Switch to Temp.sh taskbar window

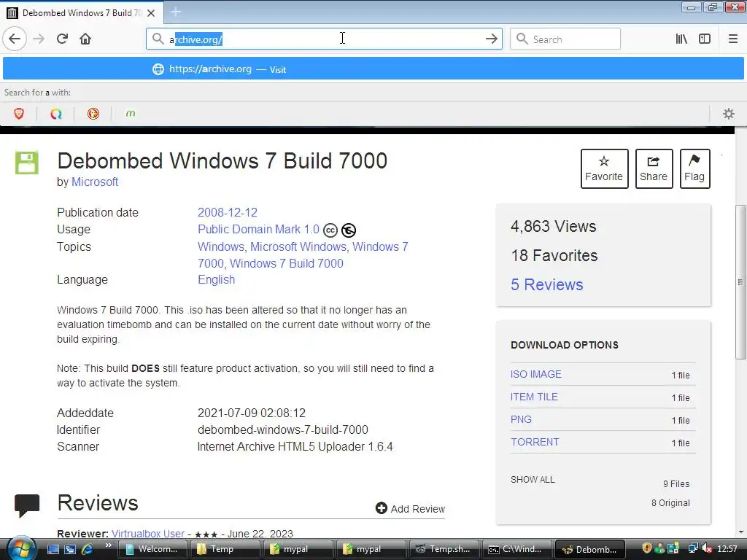pyautogui.click(x=444, y=549)
